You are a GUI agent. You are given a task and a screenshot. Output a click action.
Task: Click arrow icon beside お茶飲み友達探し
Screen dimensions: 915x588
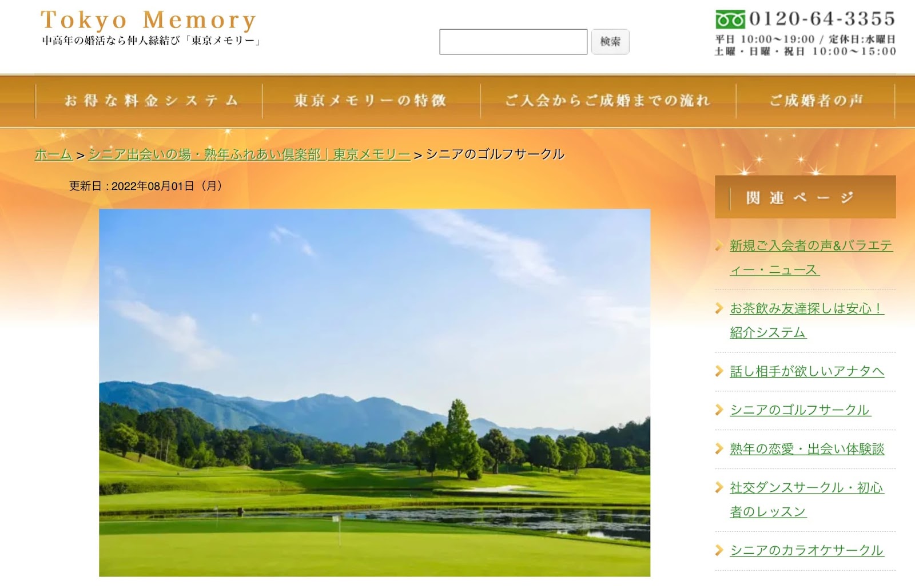(719, 308)
